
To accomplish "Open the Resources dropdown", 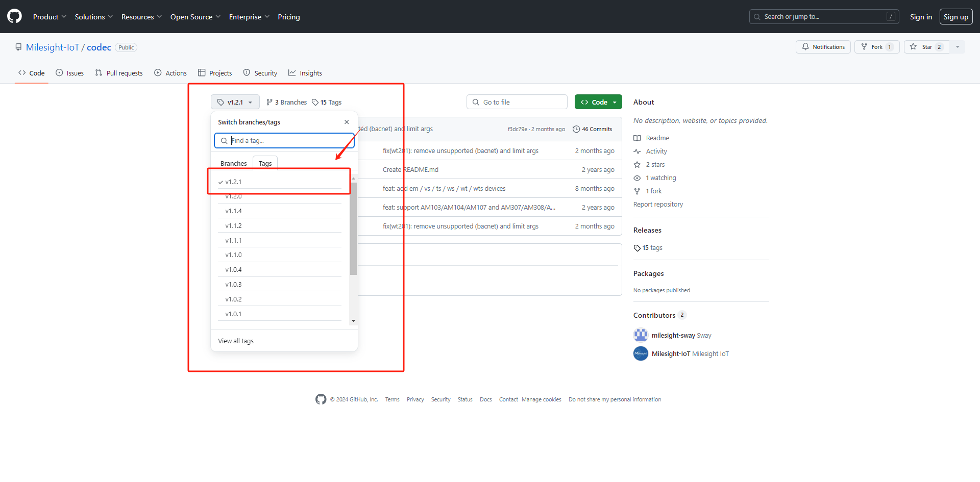I will [141, 17].
